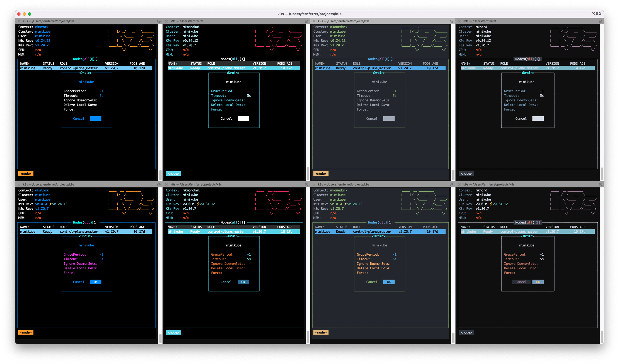This screenshot has height=364, width=619.
Task: Click the blank white button in upper mkmonokai dialog
Action: pos(243,119)
